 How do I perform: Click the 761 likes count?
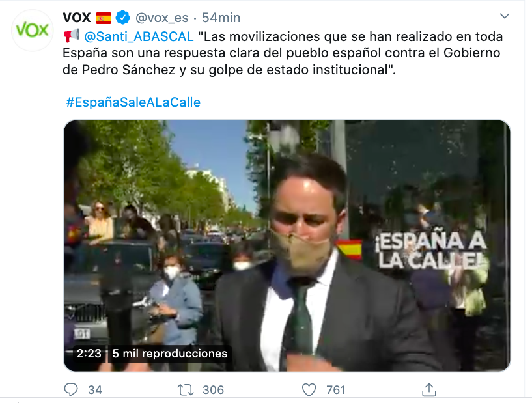(x=335, y=390)
